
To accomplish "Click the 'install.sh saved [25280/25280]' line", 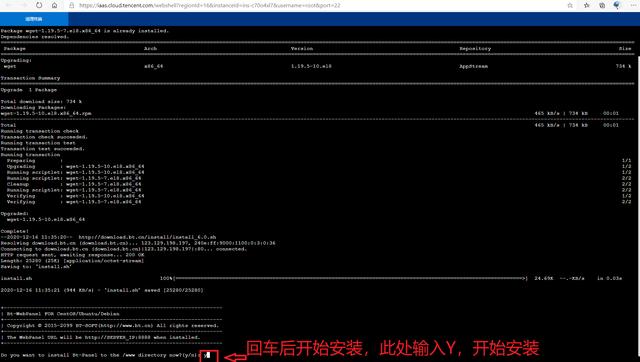I will point(102,291).
